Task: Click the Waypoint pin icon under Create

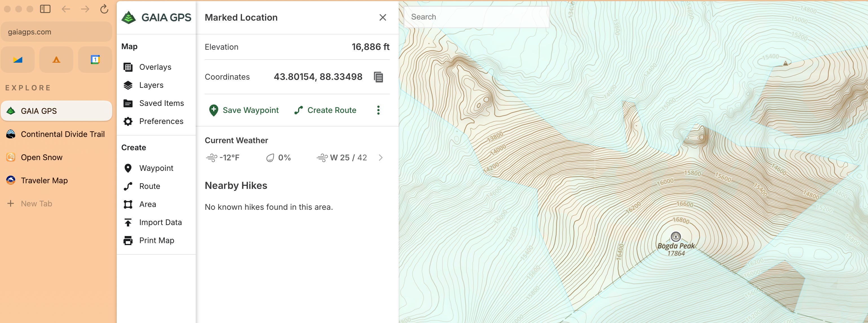Action: pyautogui.click(x=128, y=168)
